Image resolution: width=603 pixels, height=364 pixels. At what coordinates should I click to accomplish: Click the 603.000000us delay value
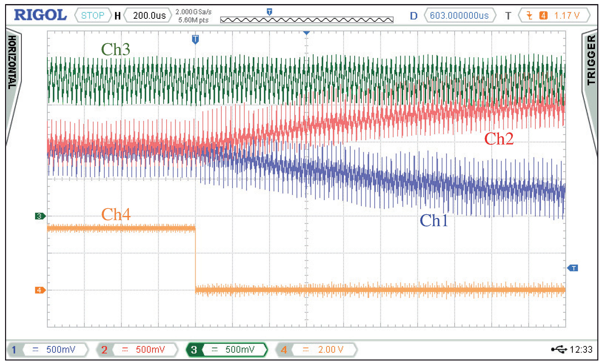pyautogui.click(x=459, y=15)
